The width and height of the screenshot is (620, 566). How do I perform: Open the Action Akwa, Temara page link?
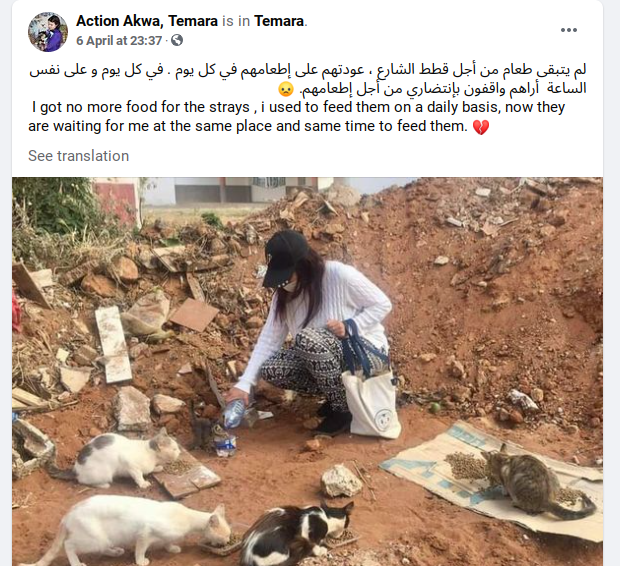click(147, 21)
